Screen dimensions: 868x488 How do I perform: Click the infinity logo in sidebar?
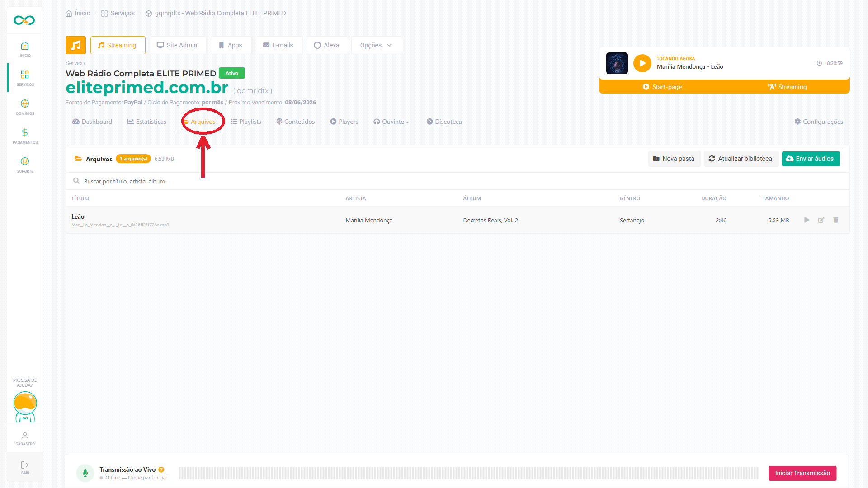click(24, 20)
